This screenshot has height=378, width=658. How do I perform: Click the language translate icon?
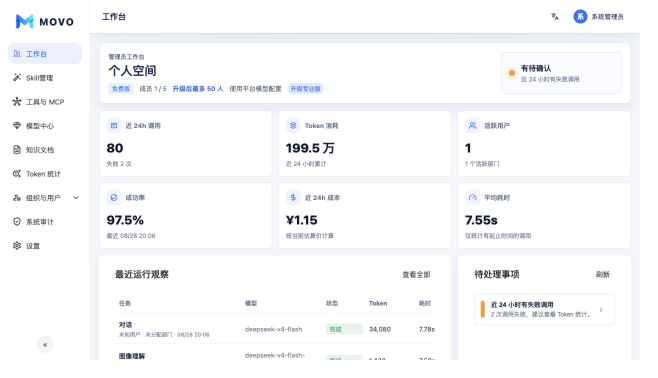(555, 16)
